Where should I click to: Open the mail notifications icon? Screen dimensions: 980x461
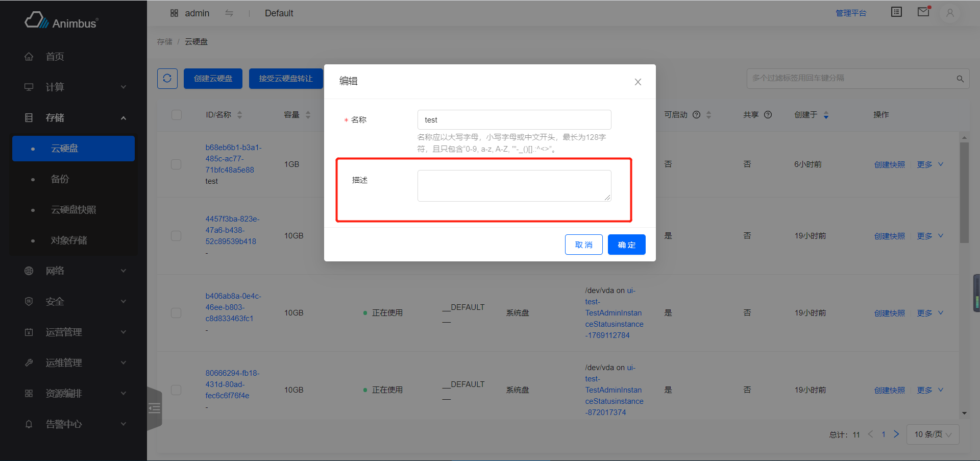pos(923,12)
